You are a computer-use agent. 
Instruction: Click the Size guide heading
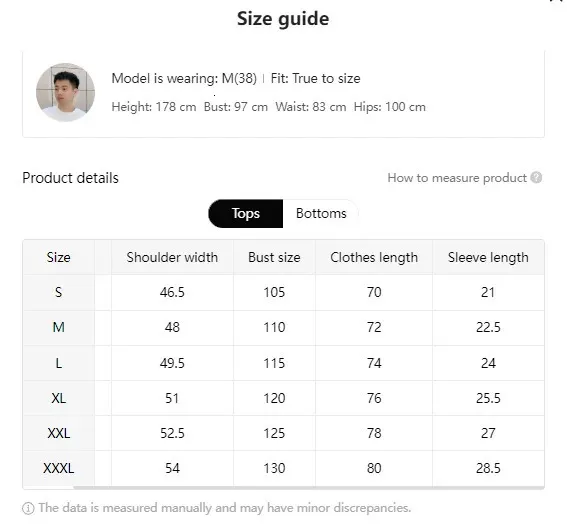click(x=283, y=19)
